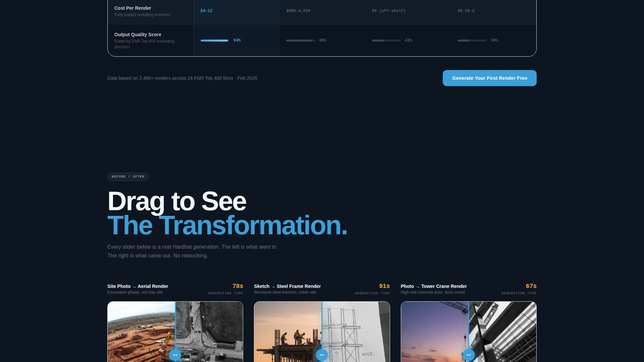Click the Sketch → Steel Frame Render title

tap(287, 286)
